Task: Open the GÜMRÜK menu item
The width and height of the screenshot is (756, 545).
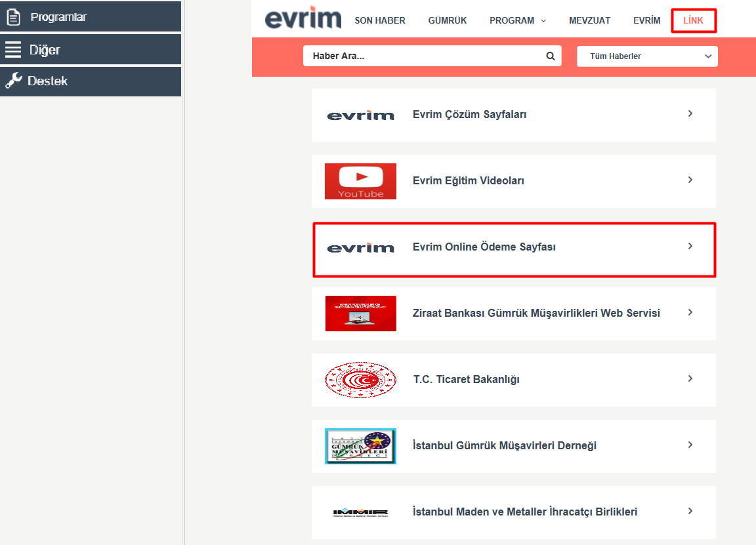Action: click(x=448, y=21)
